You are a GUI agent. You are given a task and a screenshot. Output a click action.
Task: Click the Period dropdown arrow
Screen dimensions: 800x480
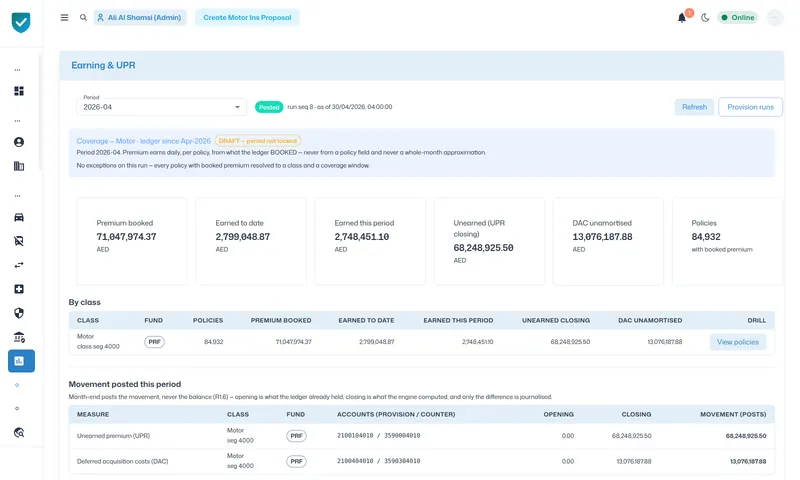coord(237,107)
